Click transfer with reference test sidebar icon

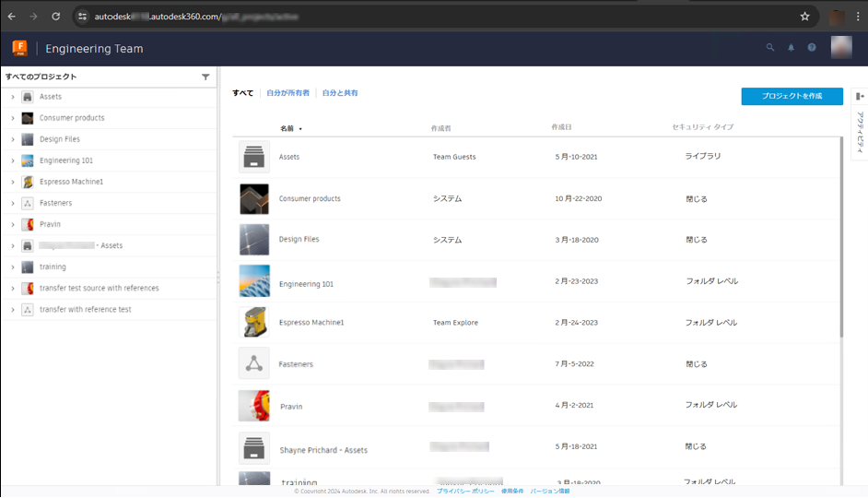[x=27, y=310]
